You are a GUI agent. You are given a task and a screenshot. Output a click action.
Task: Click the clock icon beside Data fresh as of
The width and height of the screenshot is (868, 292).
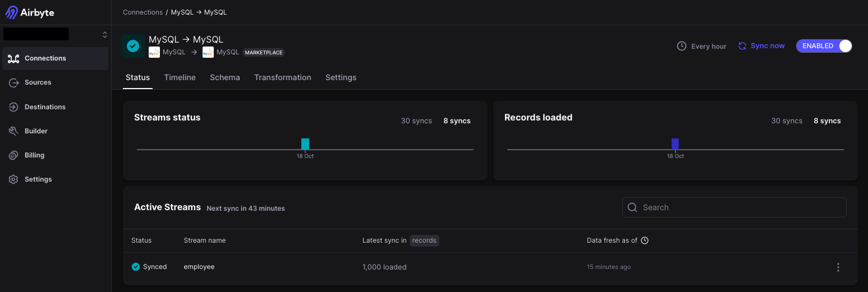645,240
